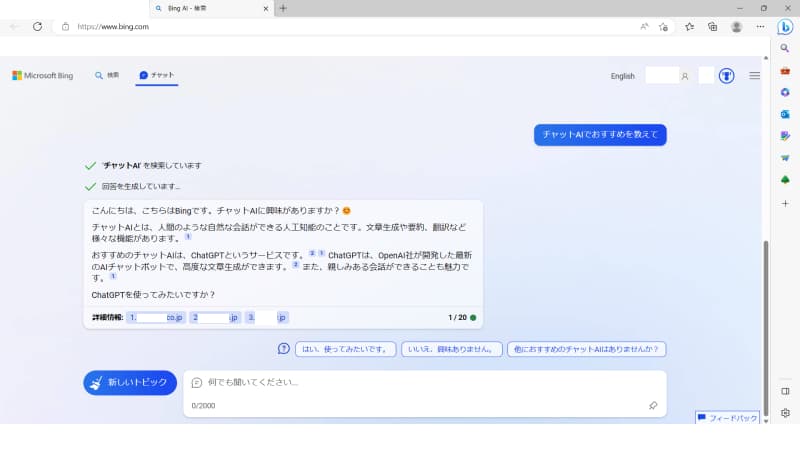
Task: Open the Bing hamburger menu
Action: coord(755,76)
